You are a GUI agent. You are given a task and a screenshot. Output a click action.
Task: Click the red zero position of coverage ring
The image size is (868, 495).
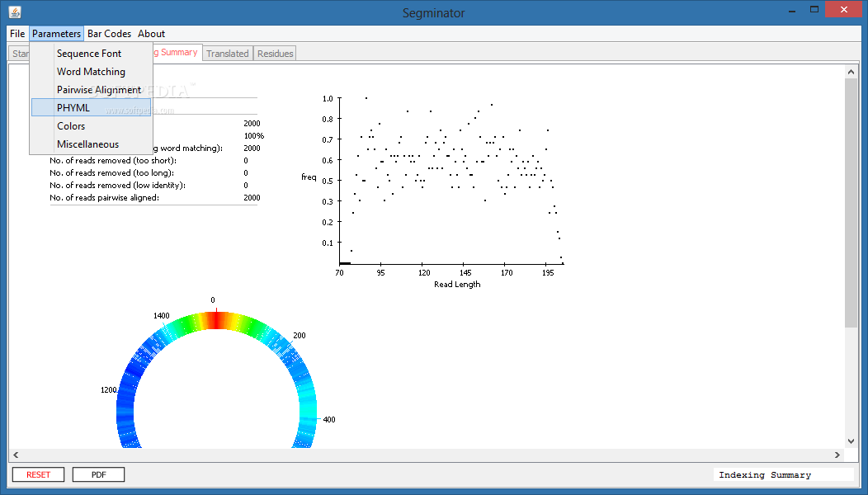coord(216,320)
